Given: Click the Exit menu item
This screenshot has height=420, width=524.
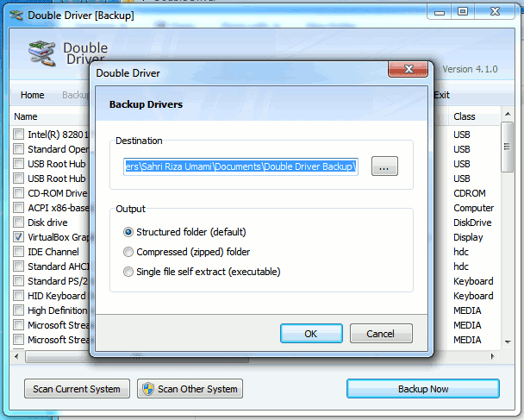Looking at the screenshot, I should coord(442,95).
